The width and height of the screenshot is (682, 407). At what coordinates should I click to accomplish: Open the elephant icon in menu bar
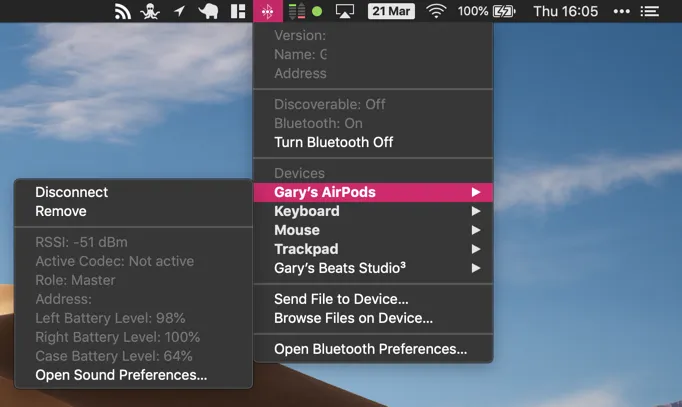[208, 12]
